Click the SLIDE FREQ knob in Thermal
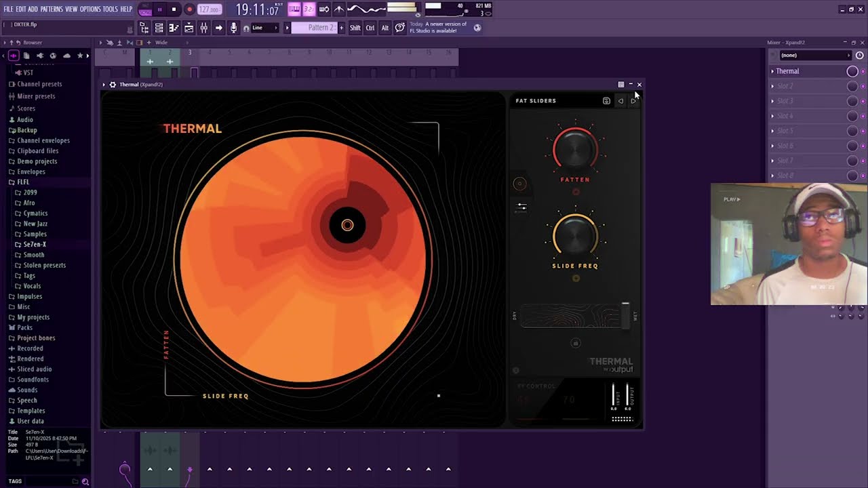 [575, 236]
